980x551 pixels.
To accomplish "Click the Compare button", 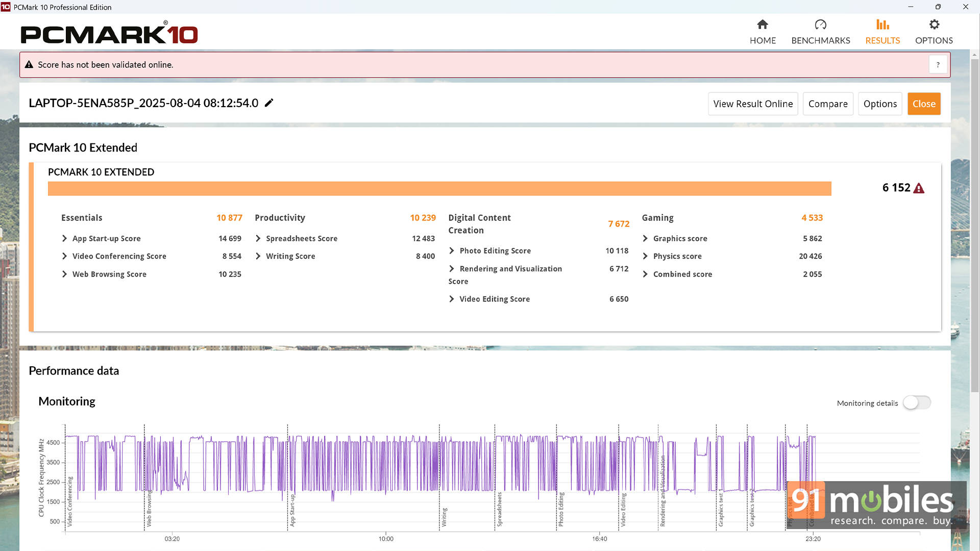I will (827, 104).
